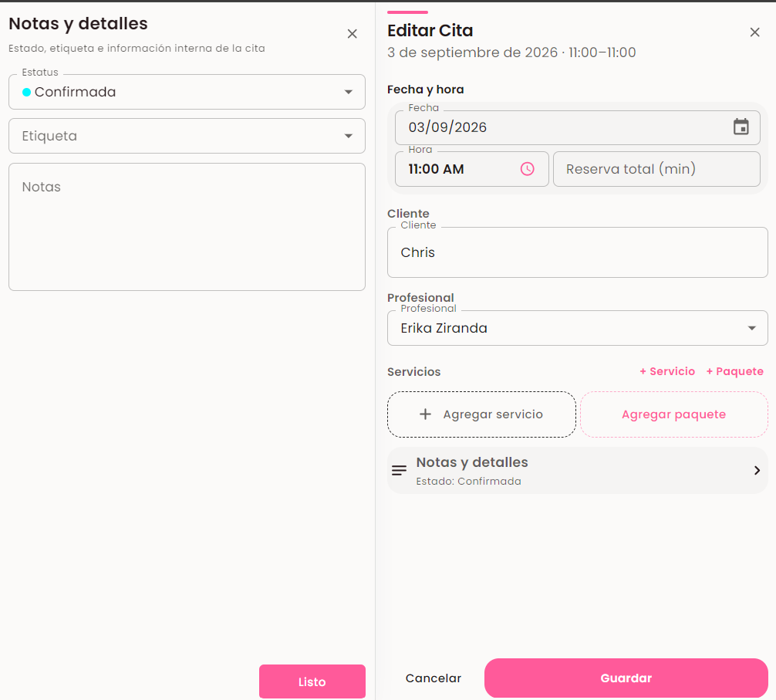Click the + Servicio link
Screen dimensions: 776x700
(x=667, y=371)
